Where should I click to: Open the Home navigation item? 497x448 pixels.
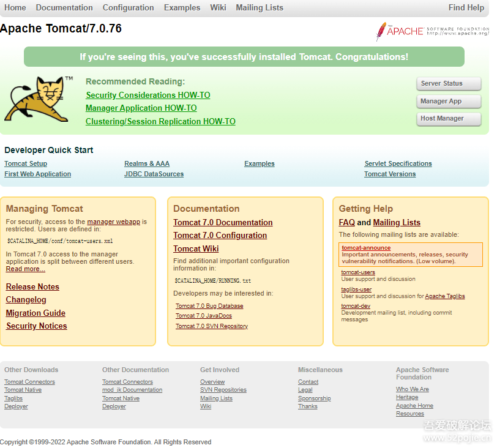click(x=15, y=7)
